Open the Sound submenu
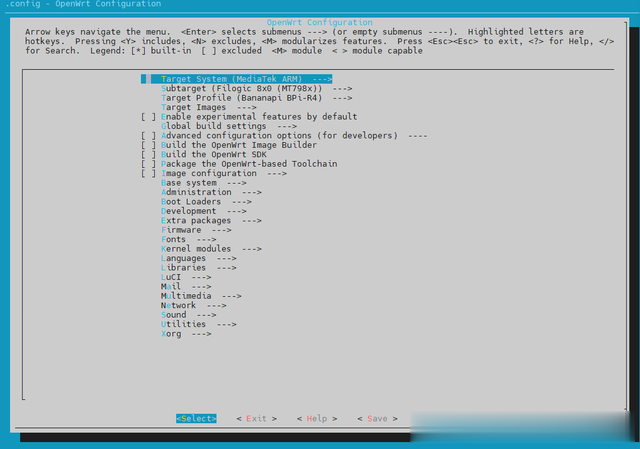The image size is (640, 449). tap(189, 314)
